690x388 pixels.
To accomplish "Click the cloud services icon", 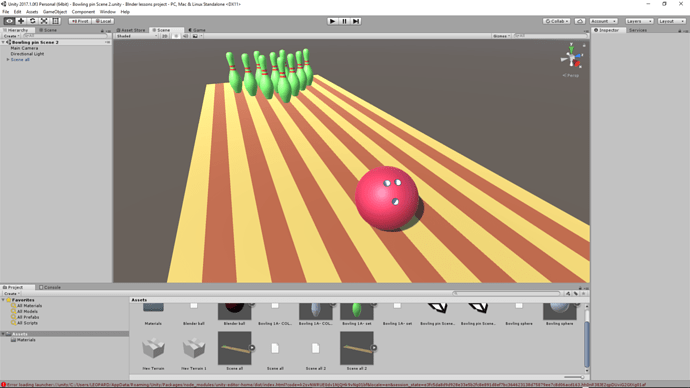I will pyautogui.click(x=580, y=21).
